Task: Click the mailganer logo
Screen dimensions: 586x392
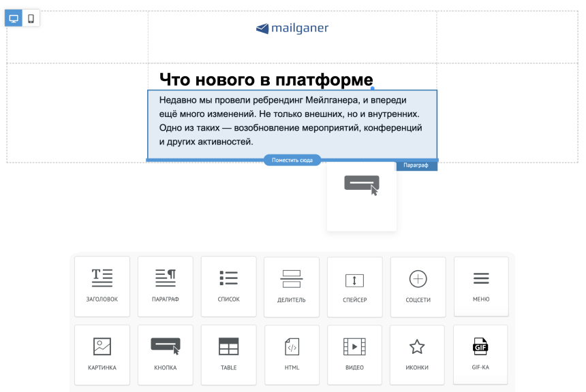Action: (x=292, y=29)
